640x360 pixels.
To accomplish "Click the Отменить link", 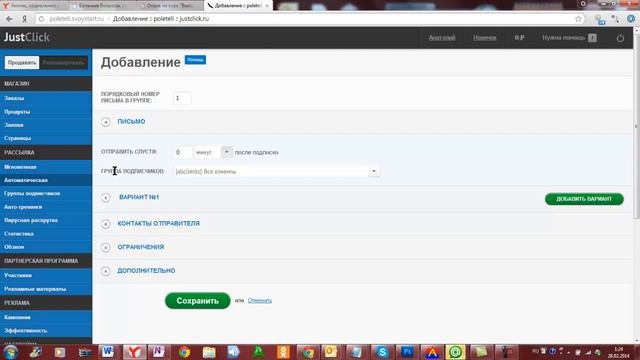I will tap(260, 301).
